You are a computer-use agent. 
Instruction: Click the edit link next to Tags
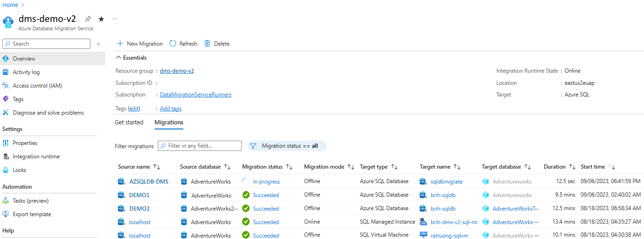click(134, 109)
